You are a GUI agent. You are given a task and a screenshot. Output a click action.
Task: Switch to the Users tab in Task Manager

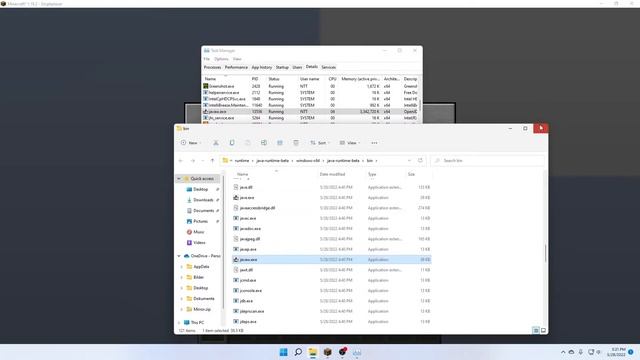click(297, 67)
